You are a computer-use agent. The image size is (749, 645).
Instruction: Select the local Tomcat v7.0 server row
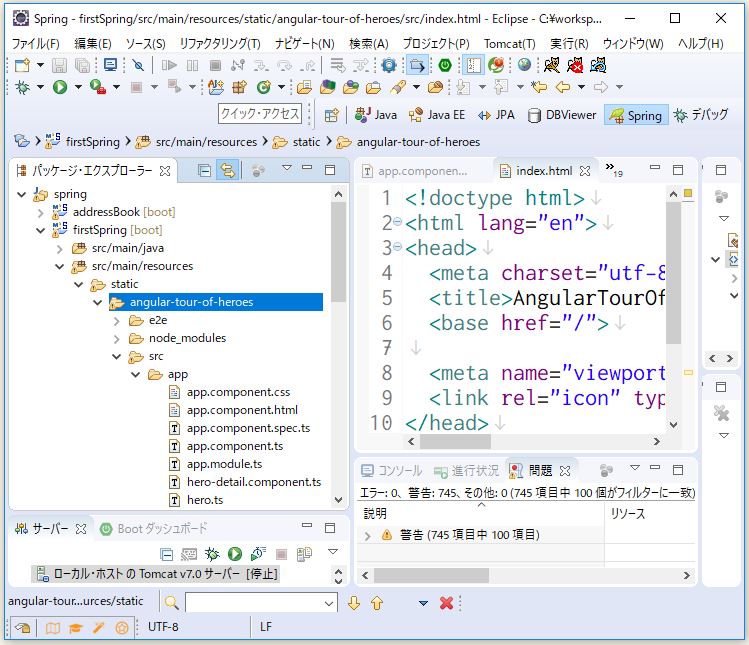[156, 574]
